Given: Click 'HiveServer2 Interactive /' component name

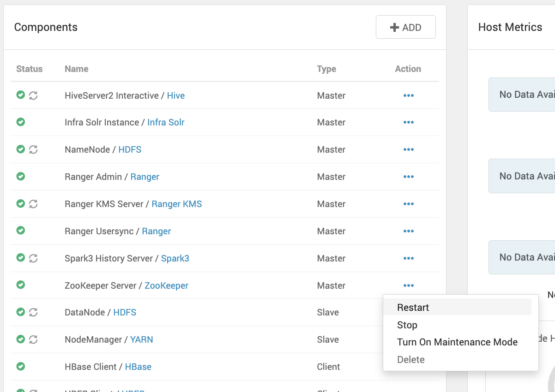Looking at the screenshot, I should [115, 95].
